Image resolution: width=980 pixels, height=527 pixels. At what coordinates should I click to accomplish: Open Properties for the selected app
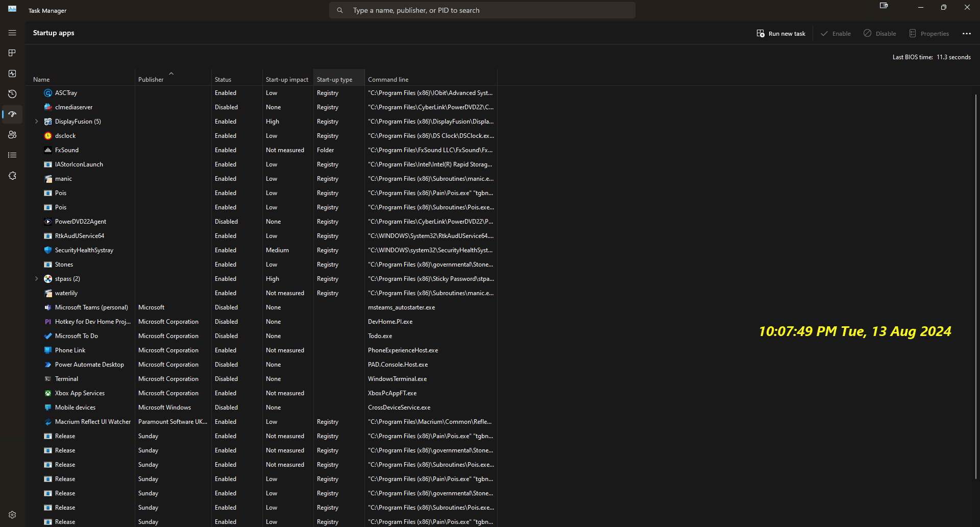[x=929, y=34]
